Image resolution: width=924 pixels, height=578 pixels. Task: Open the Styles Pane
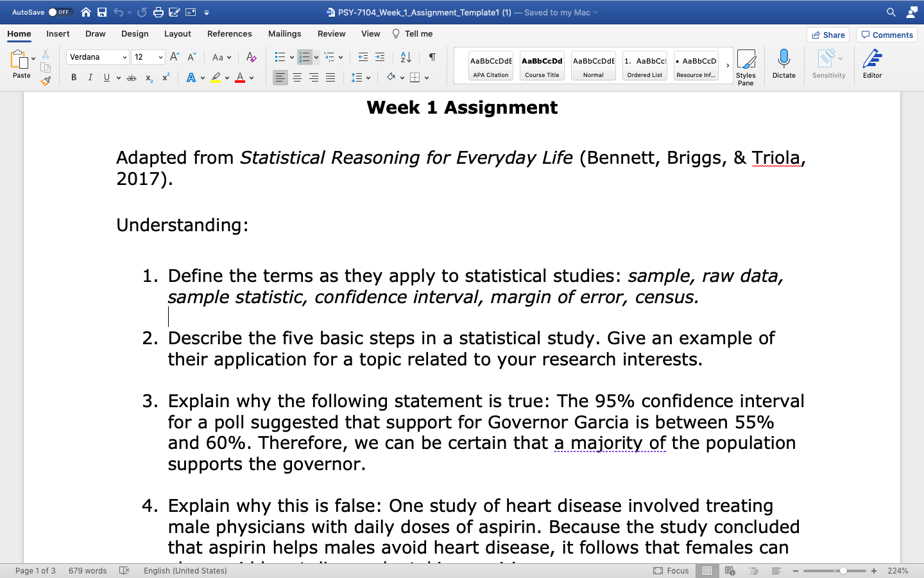click(x=746, y=64)
